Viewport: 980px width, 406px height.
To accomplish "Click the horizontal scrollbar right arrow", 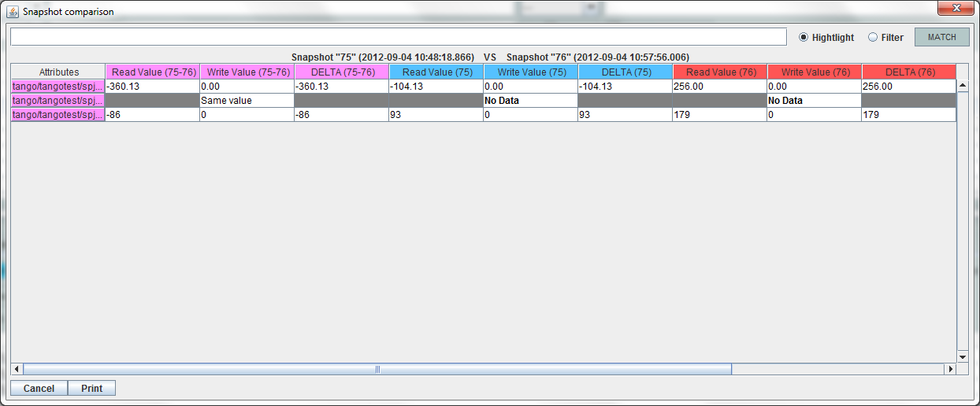I will pos(950,369).
